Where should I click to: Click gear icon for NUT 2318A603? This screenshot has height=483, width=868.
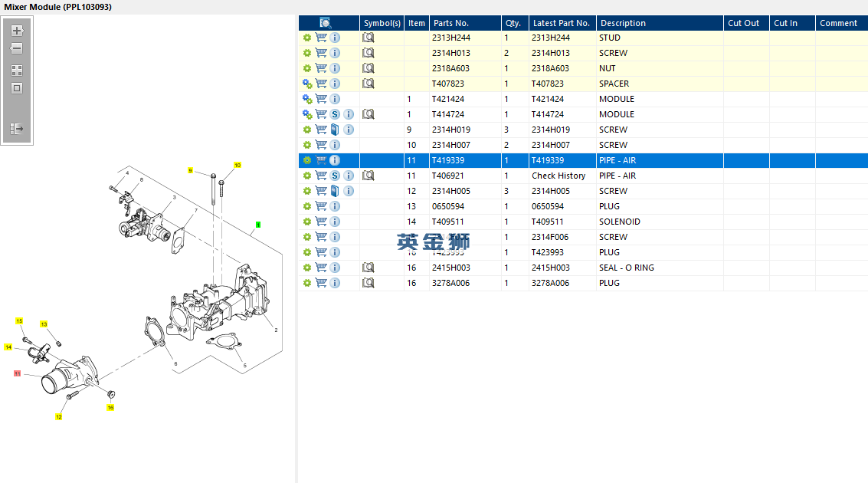[x=307, y=68]
